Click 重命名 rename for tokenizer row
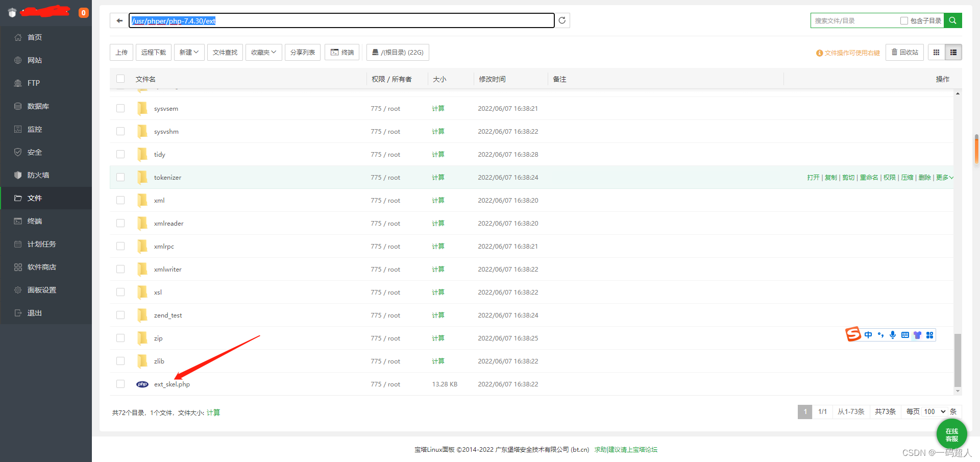The height and width of the screenshot is (462, 980). coord(869,177)
